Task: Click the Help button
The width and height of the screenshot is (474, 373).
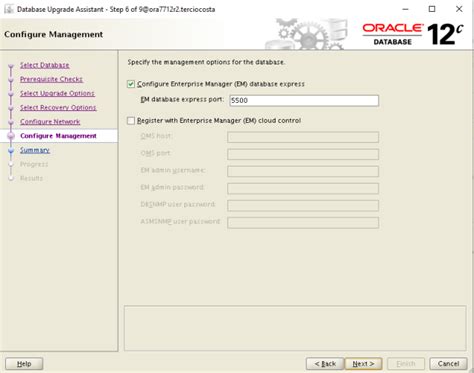Action: click(x=24, y=364)
